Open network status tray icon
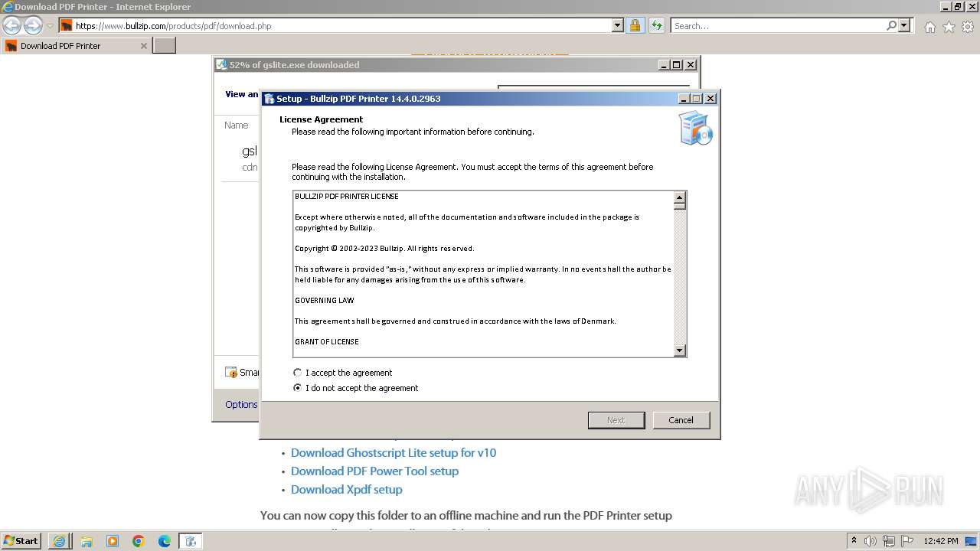 coord(889,541)
